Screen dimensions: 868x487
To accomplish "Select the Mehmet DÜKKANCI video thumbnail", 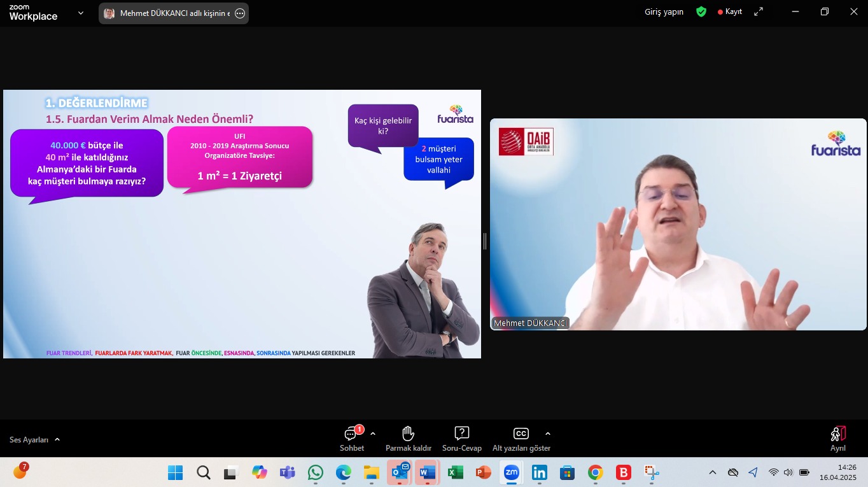I will pos(678,224).
